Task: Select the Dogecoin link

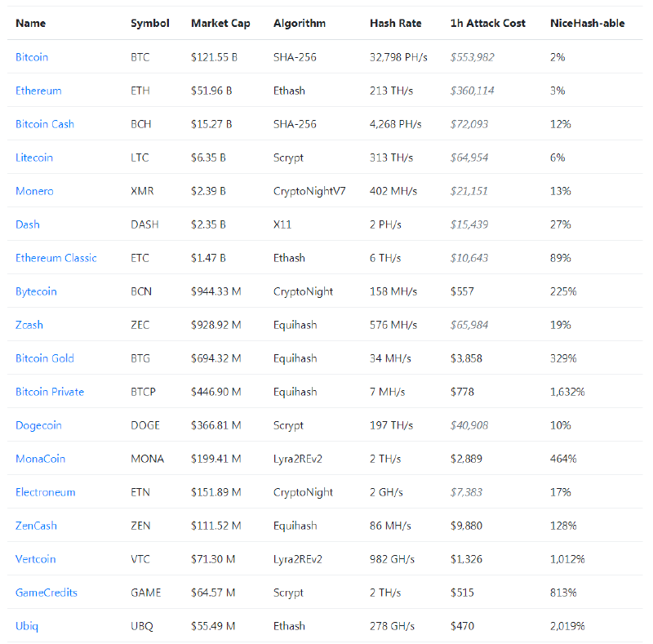Action: click(38, 425)
